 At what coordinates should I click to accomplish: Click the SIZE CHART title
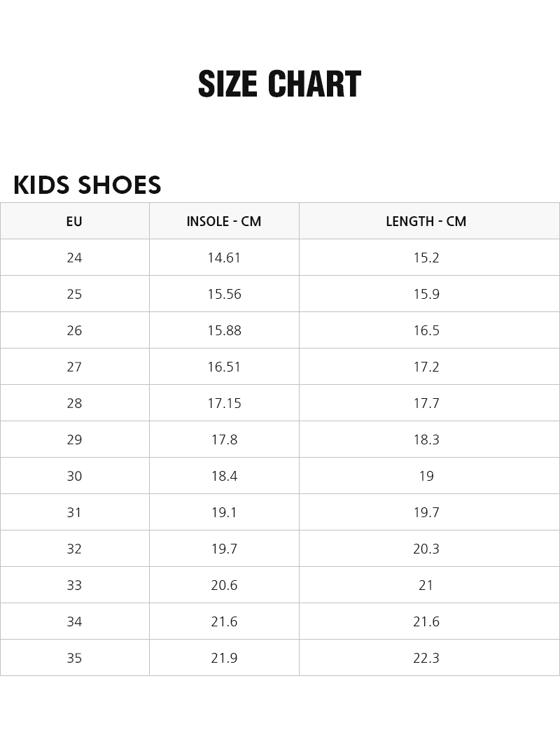click(x=279, y=84)
